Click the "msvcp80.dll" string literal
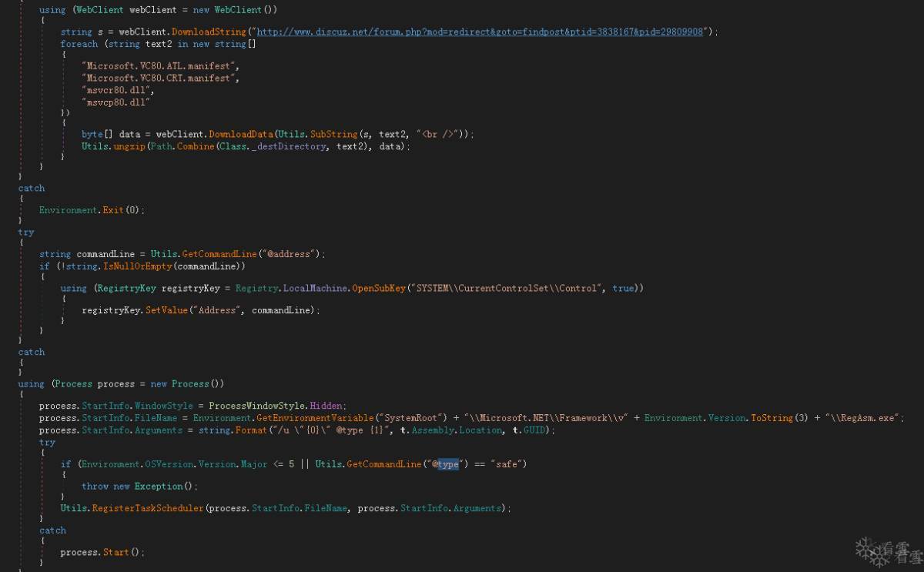 [x=115, y=101]
